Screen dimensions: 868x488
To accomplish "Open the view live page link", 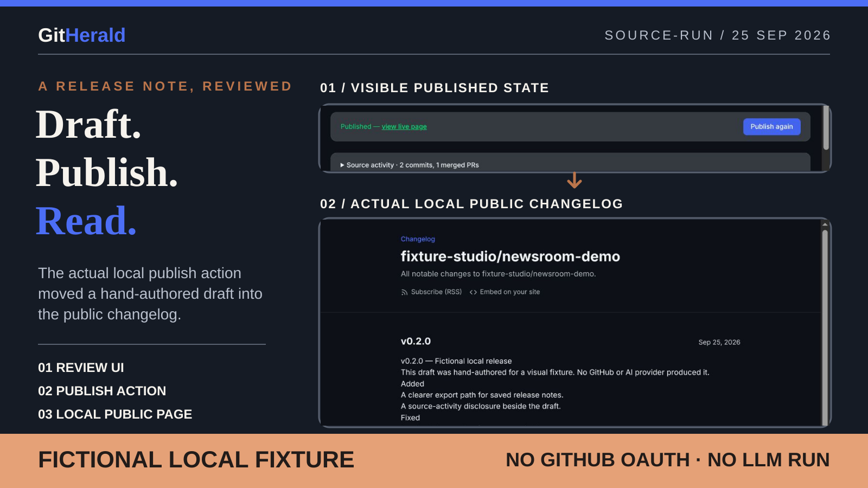I will tap(404, 127).
